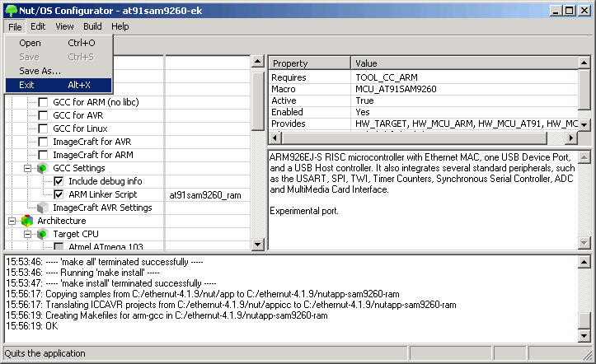Viewport: 596px width, 364px height.
Task: Click the green Target CPU cube icon
Action: pos(43,234)
